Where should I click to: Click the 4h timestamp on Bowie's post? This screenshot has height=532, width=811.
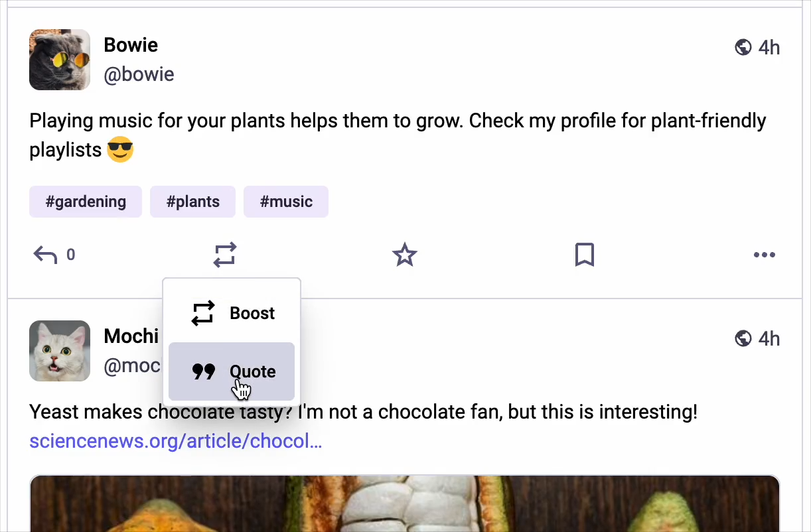point(769,48)
